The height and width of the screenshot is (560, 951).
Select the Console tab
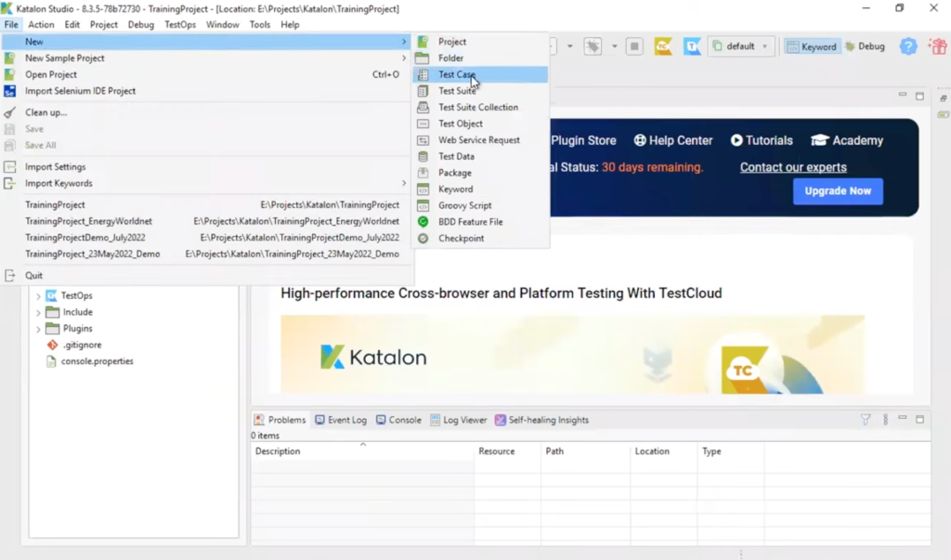pyautogui.click(x=398, y=420)
